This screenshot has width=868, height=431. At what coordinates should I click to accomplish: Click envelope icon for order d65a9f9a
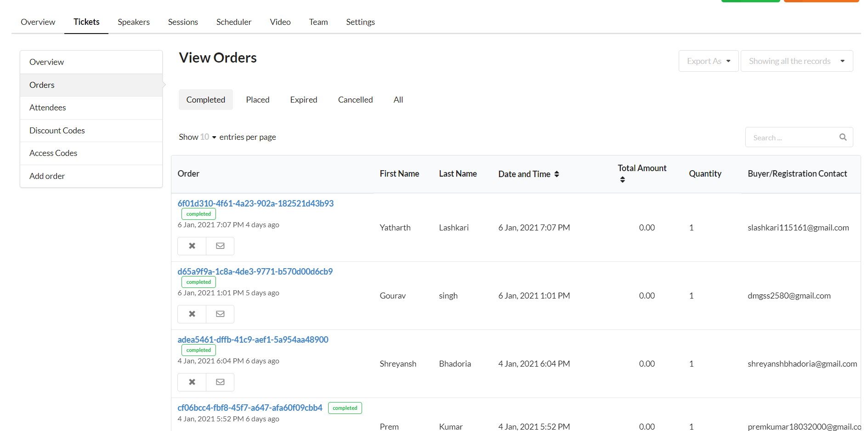(220, 314)
